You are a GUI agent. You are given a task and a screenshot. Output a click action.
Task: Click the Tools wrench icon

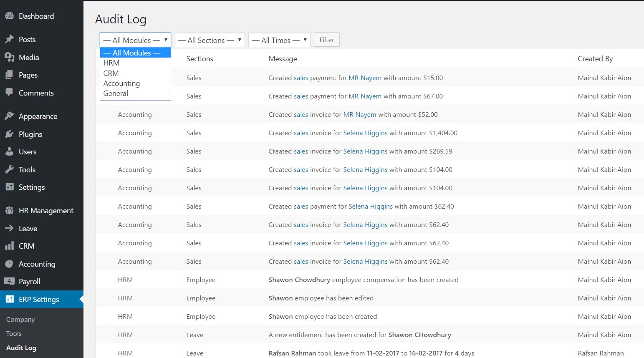point(9,169)
